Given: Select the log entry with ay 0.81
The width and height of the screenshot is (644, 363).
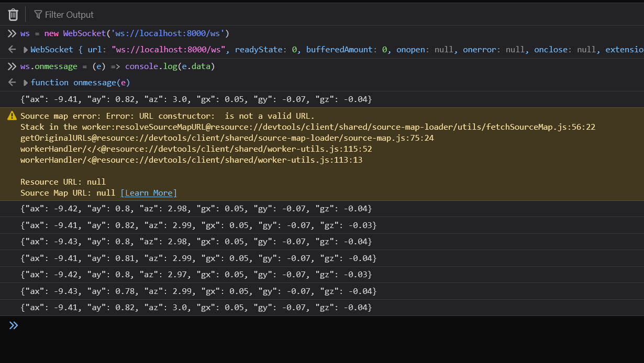Looking at the screenshot, I should click(196, 258).
